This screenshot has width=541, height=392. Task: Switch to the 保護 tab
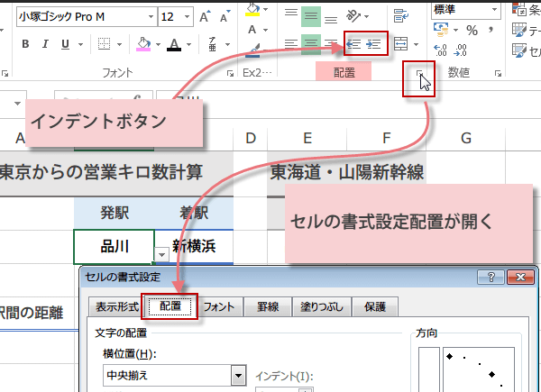(375, 306)
